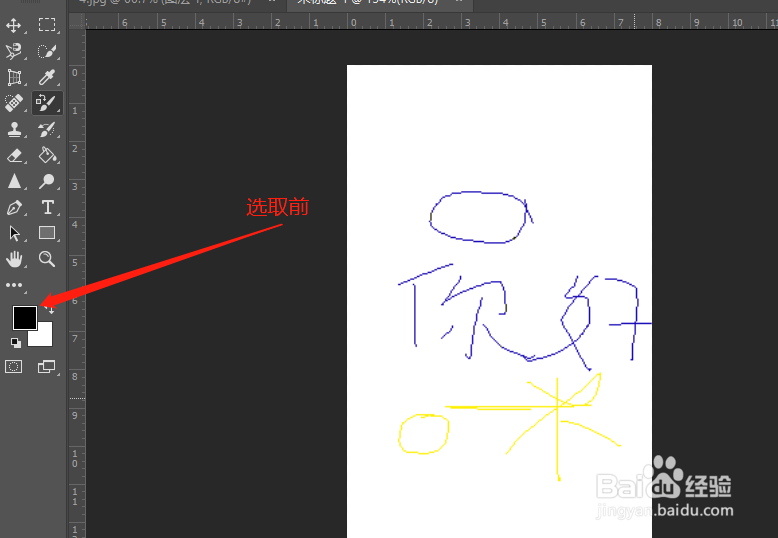Viewport: 778px width, 538px height.
Task: Pick the History Brush tool
Action: pos(47,130)
